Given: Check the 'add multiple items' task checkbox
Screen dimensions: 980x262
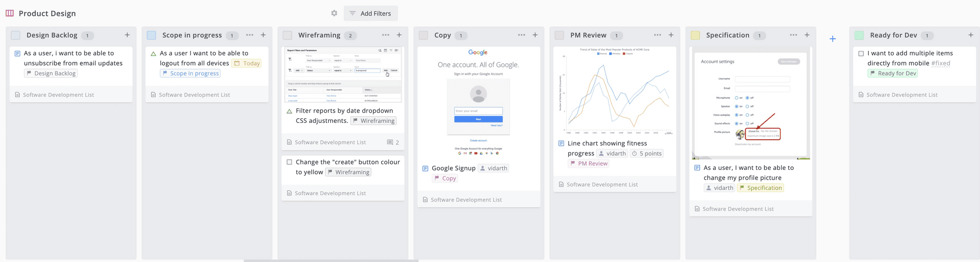Looking at the screenshot, I should [x=861, y=53].
